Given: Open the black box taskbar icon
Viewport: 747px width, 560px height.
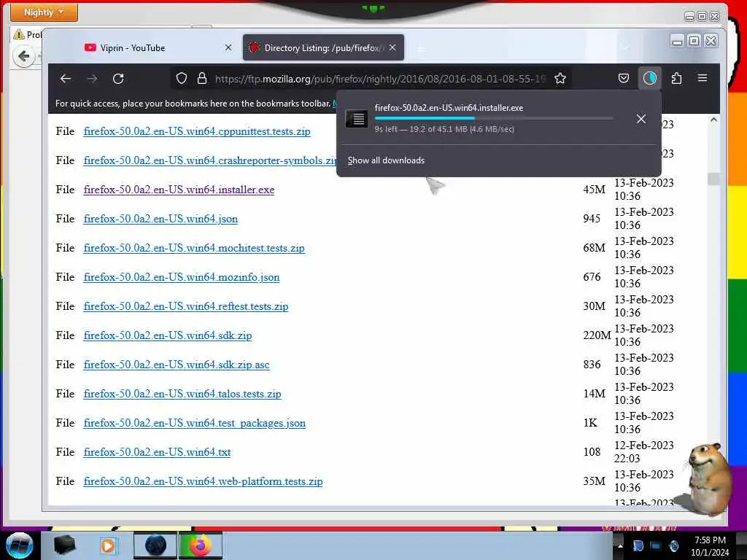Looking at the screenshot, I should pyautogui.click(x=64, y=545).
